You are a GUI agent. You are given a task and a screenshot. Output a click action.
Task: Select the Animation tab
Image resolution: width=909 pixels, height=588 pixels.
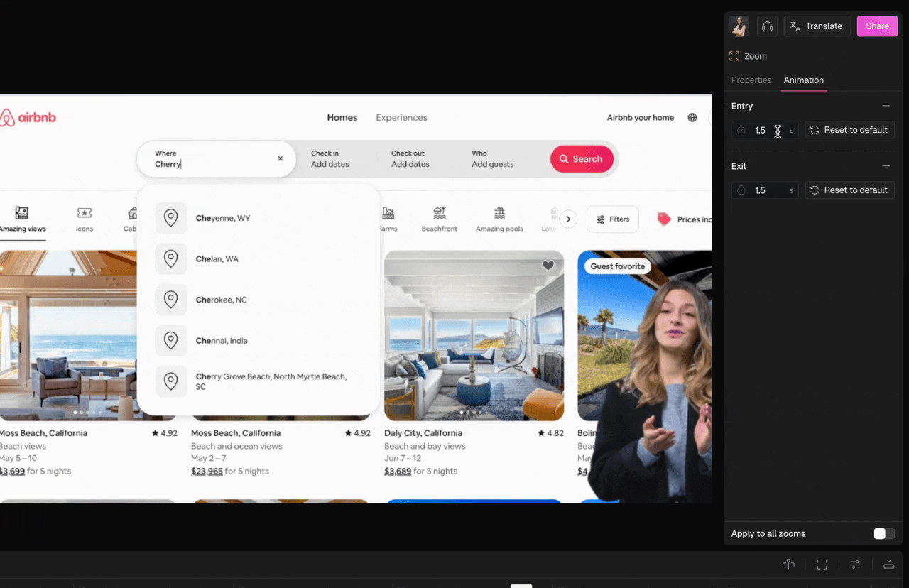tap(804, 80)
